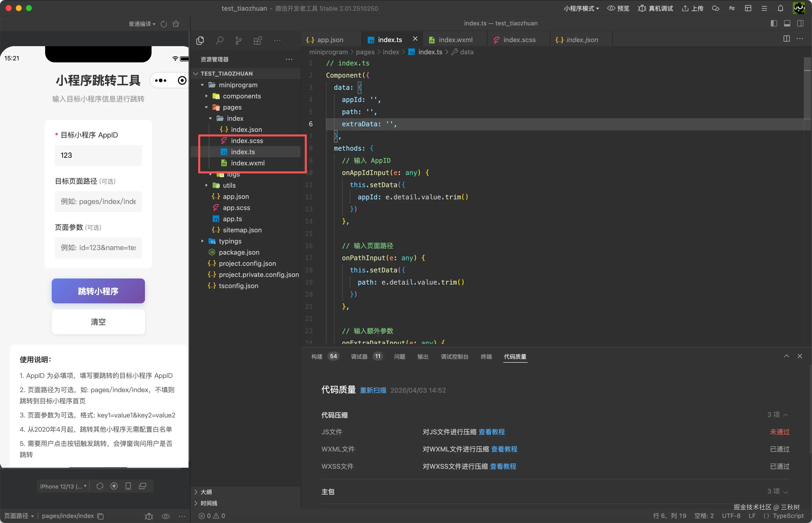This screenshot has width=812, height=523.
Task: Click the 目标页面路径 input field
Action: 98,201
